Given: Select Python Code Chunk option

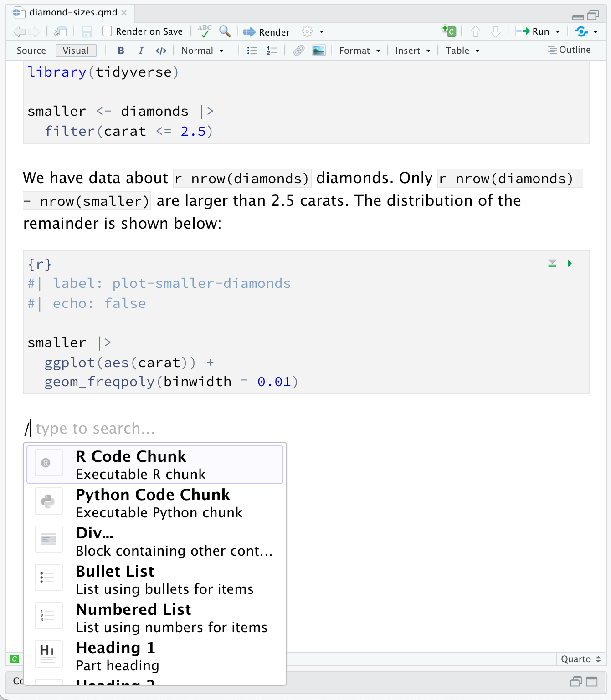Looking at the screenshot, I should click(x=155, y=503).
